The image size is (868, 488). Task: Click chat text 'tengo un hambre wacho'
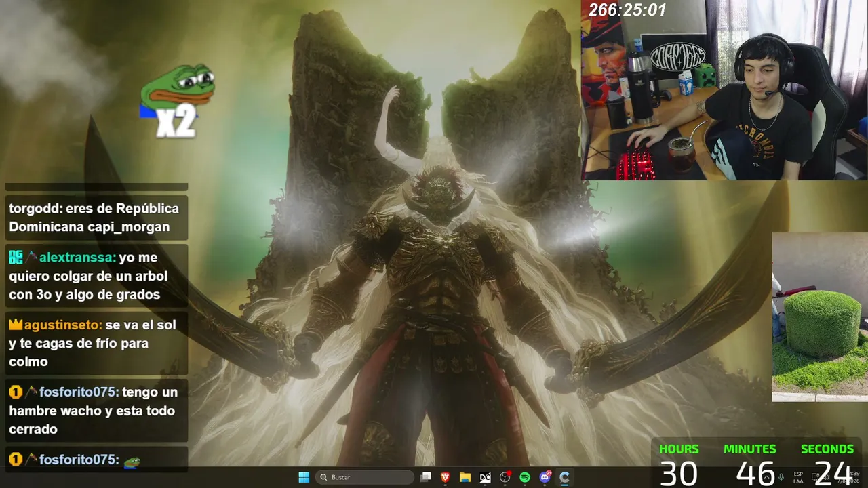92,401
